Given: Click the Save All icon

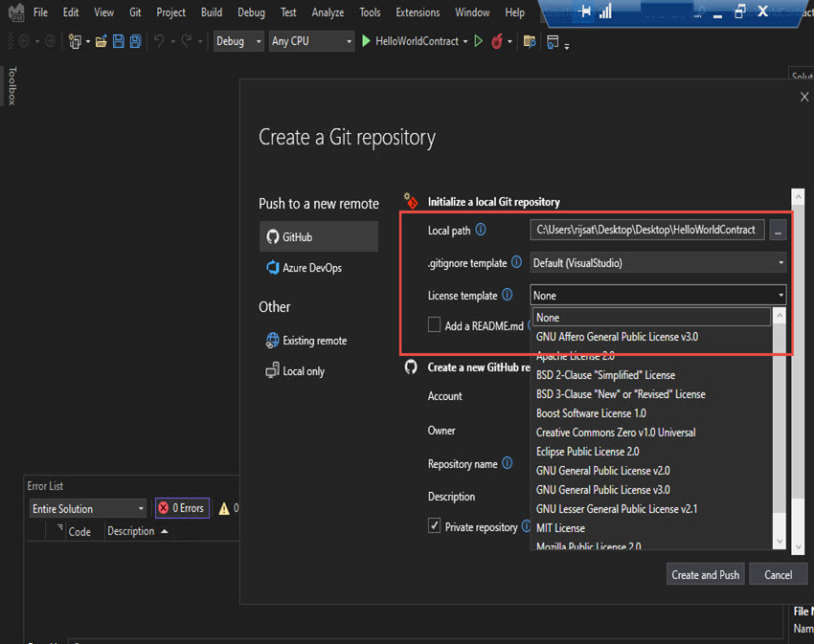Looking at the screenshot, I should point(136,42).
